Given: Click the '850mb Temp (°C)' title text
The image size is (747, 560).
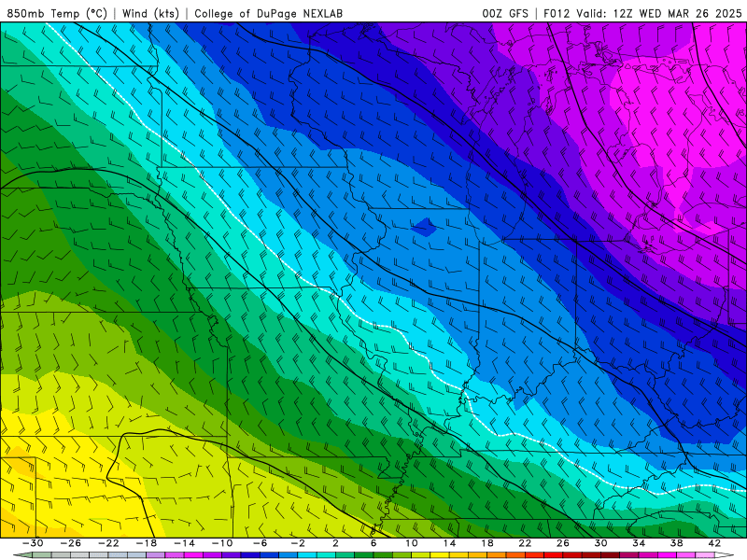Looking at the screenshot, I should pos(57,13).
